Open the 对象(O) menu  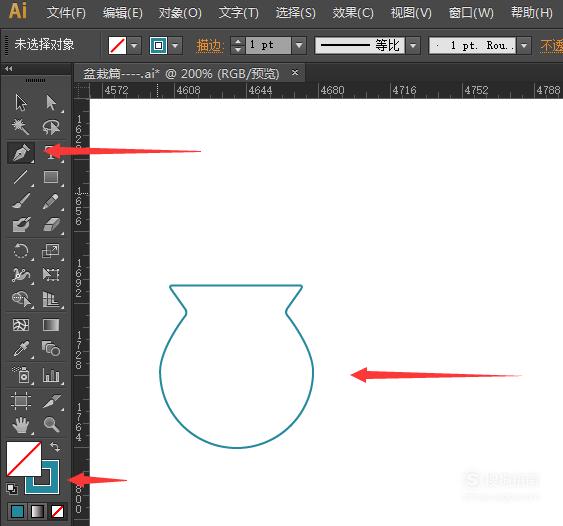click(180, 13)
